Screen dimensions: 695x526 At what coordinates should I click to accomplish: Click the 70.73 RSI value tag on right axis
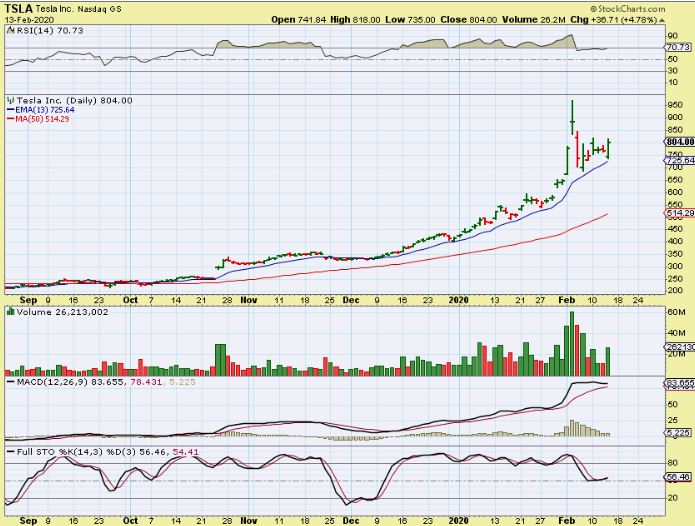pyautogui.click(x=677, y=47)
